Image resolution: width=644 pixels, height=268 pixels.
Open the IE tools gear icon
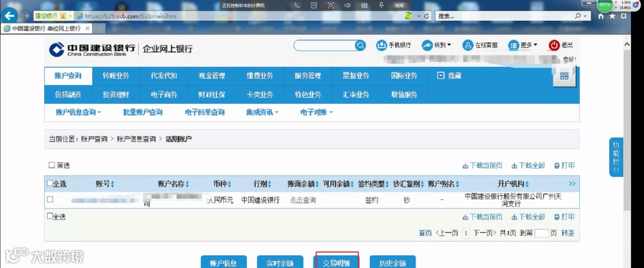coord(624,16)
